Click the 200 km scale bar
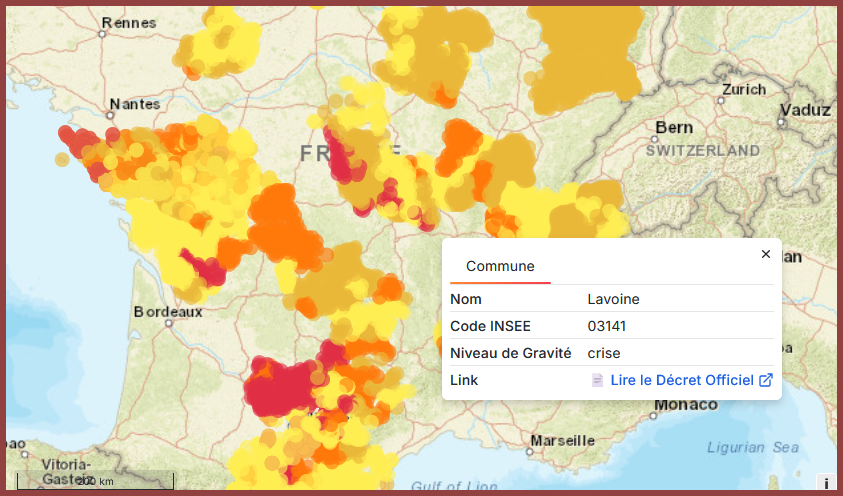Image resolution: width=843 pixels, height=496 pixels. point(95,481)
